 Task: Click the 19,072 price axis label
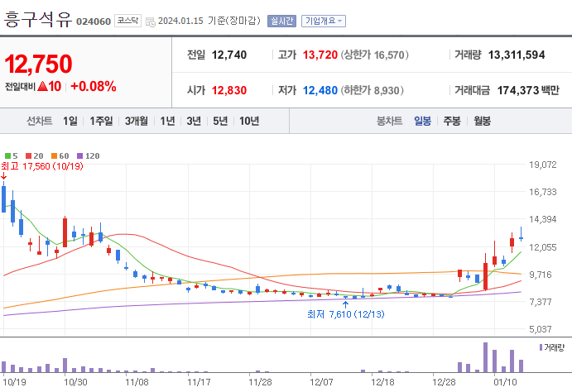tap(543, 165)
